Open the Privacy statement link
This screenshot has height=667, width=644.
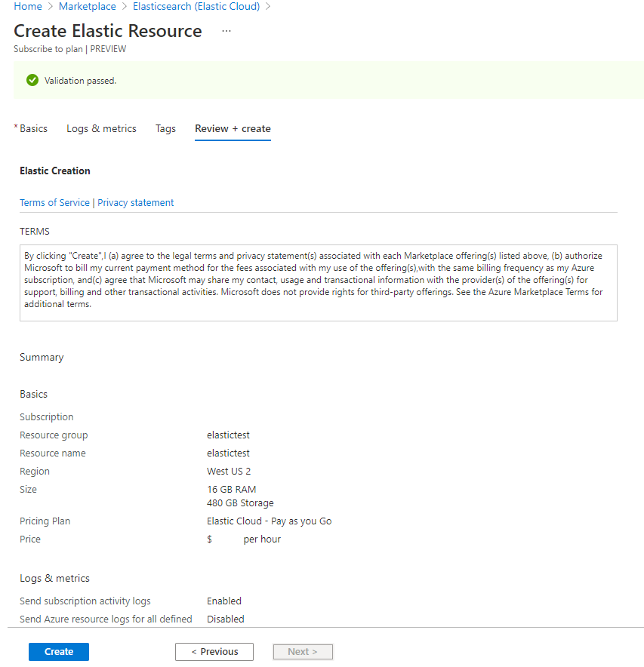(135, 202)
